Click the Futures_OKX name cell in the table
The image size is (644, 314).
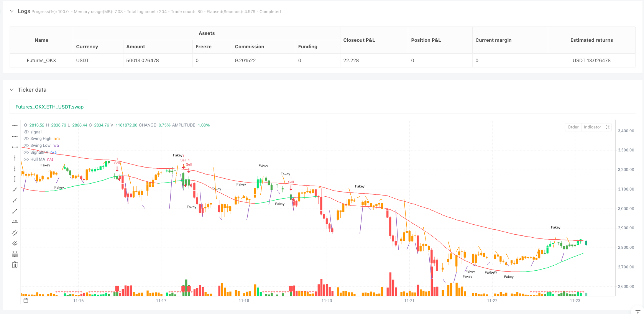[41, 61]
